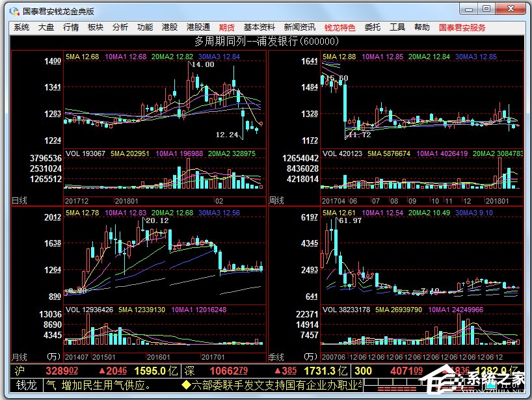Click the 300 index value 407109
532x400 pixels.
[406, 371]
